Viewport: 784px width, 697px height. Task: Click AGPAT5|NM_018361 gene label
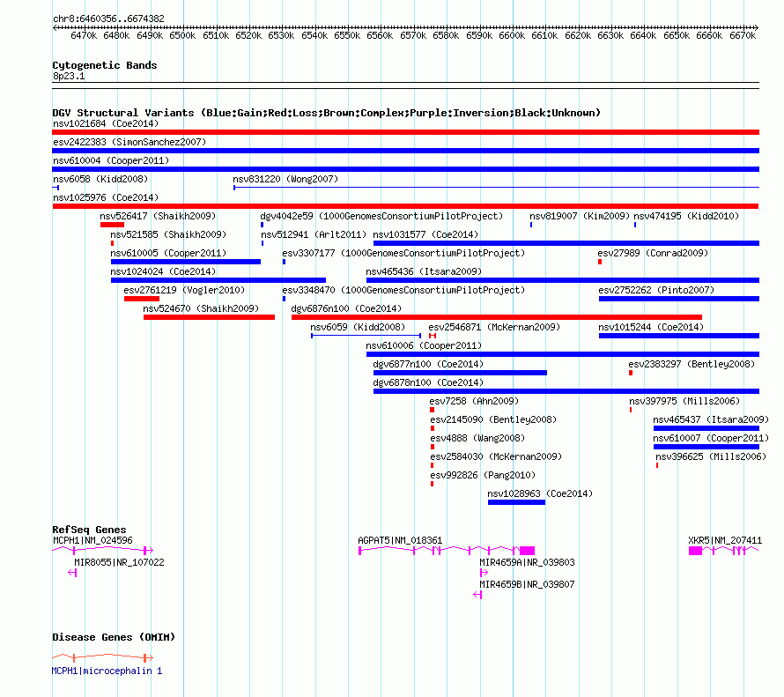tap(400, 540)
